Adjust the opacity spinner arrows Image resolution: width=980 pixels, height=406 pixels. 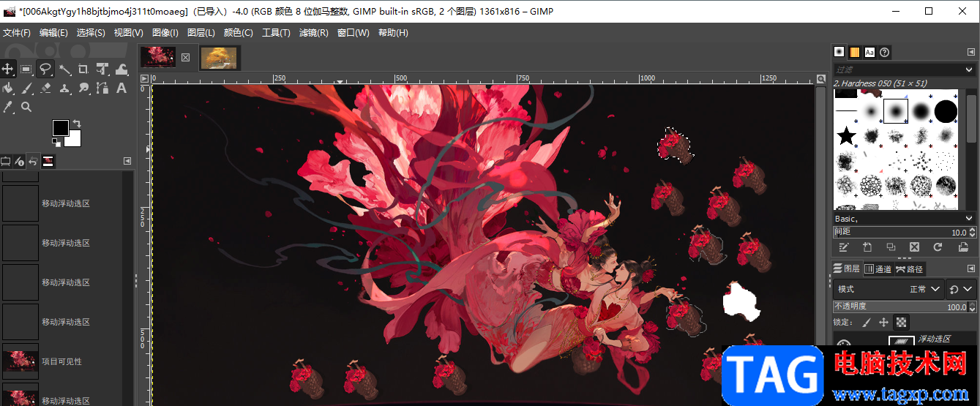tap(973, 307)
